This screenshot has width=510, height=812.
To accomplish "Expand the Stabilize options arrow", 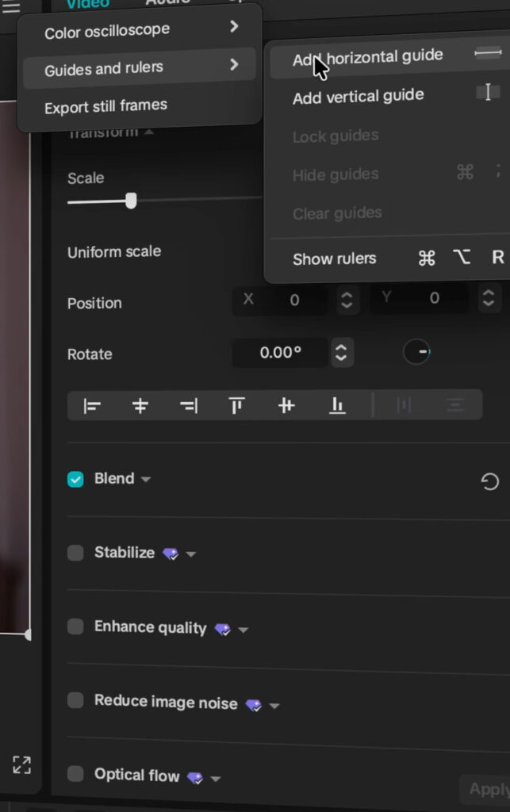I will (191, 554).
